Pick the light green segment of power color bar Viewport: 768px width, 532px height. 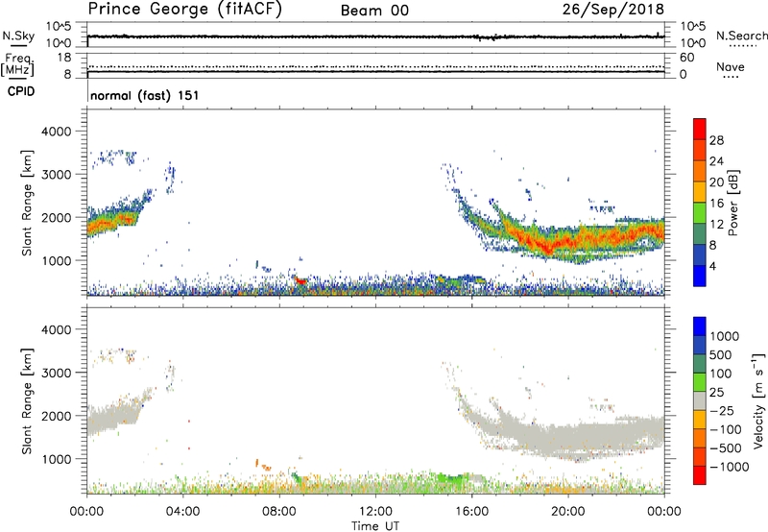coord(700,213)
